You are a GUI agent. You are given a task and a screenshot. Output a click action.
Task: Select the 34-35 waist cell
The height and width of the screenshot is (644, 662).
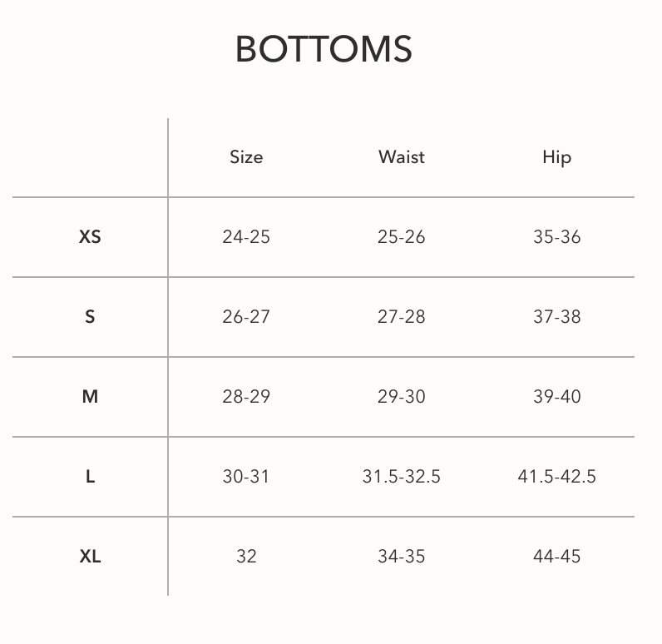(402, 556)
